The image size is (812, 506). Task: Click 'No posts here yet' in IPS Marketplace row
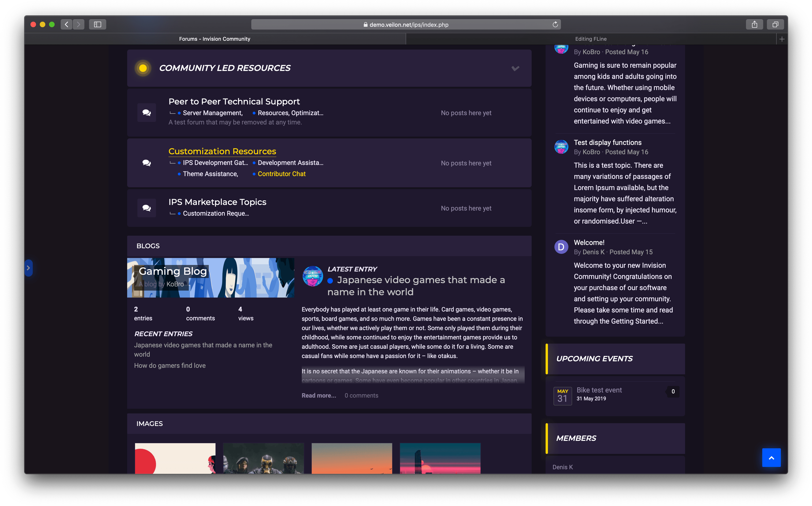(466, 208)
